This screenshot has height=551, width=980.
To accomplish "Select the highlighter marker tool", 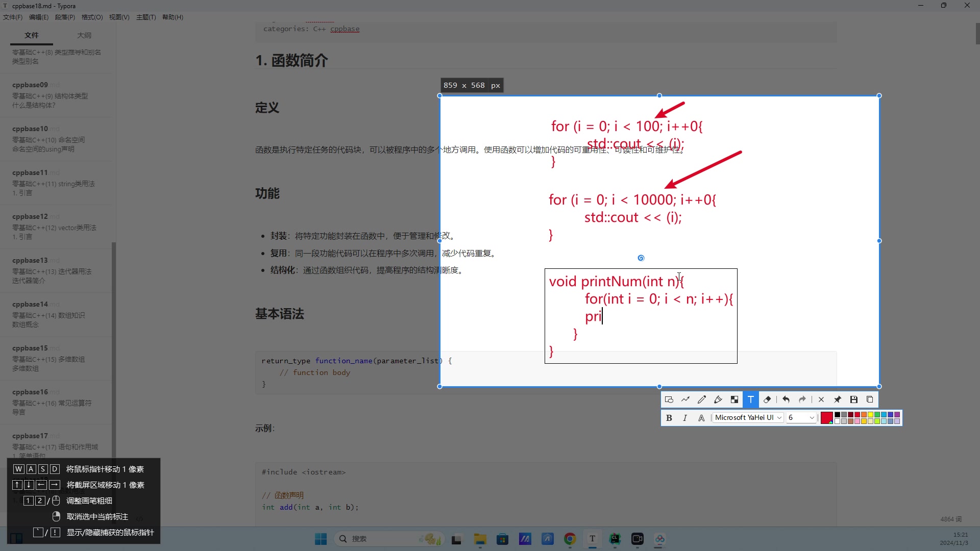I will pyautogui.click(x=718, y=399).
